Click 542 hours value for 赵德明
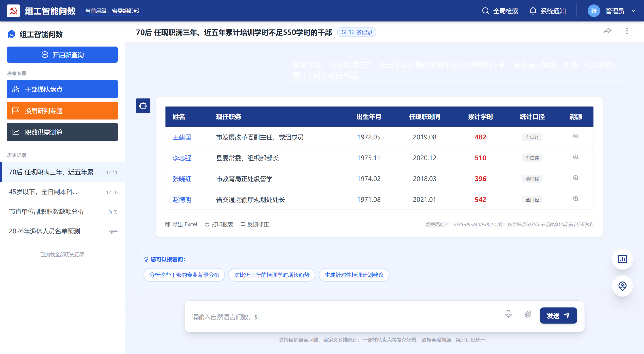644x354 pixels. tap(480, 199)
